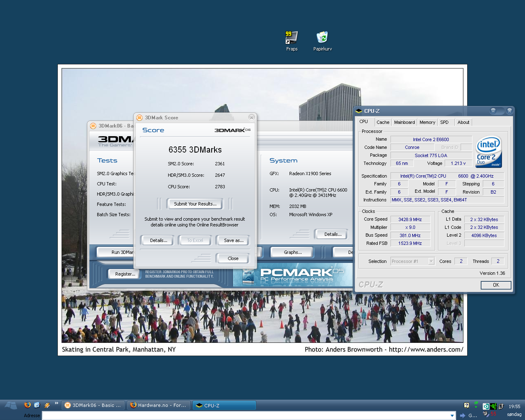This screenshot has width=525, height=420.
Task: Click Close in the 3DMark Score dialog
Action: (x=233, y=258)
